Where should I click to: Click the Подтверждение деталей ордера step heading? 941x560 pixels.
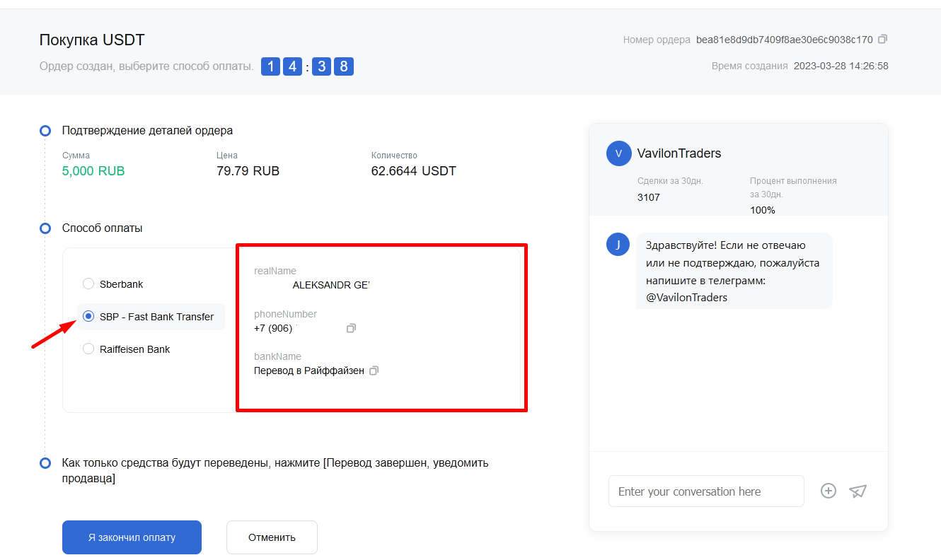point(148,131)
